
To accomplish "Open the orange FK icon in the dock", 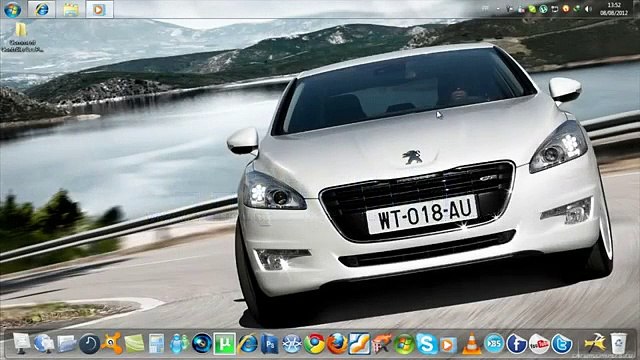I will point(382,344).
